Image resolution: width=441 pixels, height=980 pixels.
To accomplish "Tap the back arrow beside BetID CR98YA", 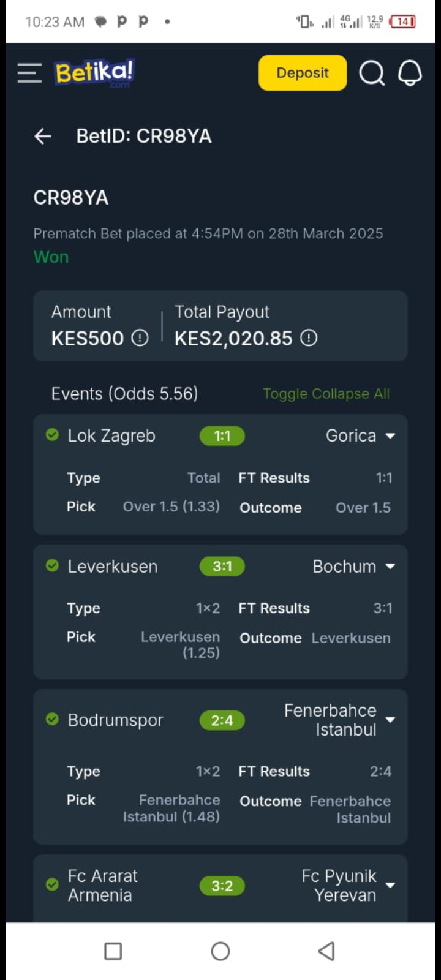I will 42,136.
